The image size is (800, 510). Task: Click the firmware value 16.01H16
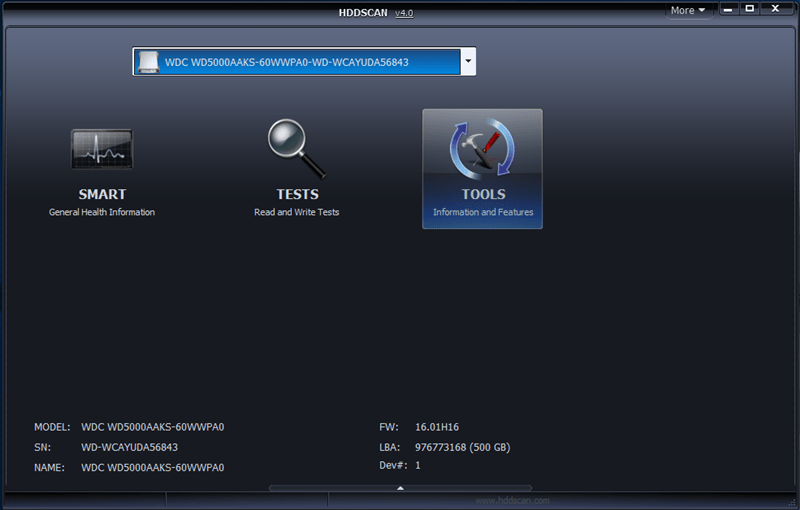coord(437,427)
